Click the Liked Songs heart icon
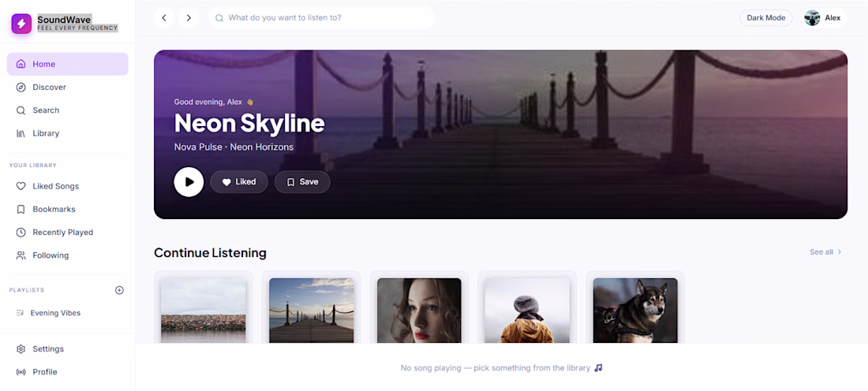The image size is (868, 391). [x=21, y=186]
